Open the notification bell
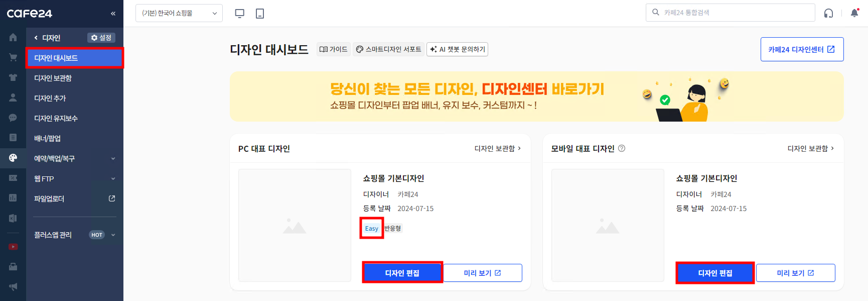 854,13
